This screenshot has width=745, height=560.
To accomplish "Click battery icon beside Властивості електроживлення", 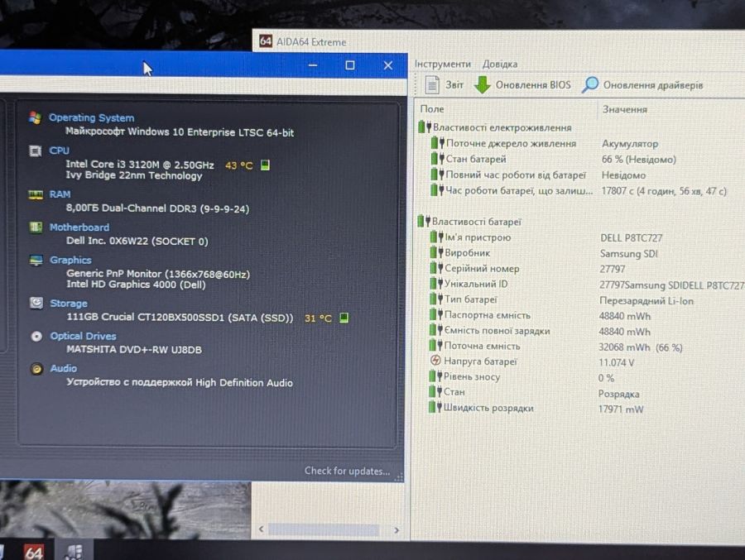I will click(425, 127).
